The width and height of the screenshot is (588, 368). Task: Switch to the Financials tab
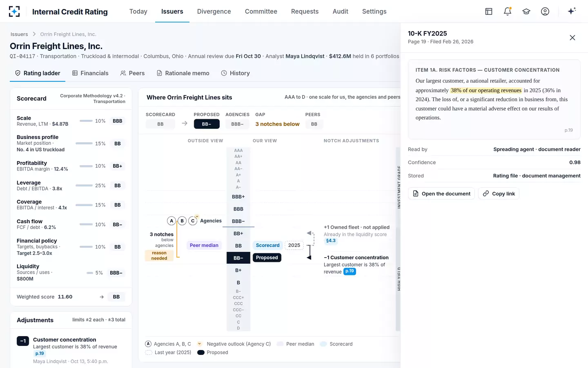click(90, 73)
